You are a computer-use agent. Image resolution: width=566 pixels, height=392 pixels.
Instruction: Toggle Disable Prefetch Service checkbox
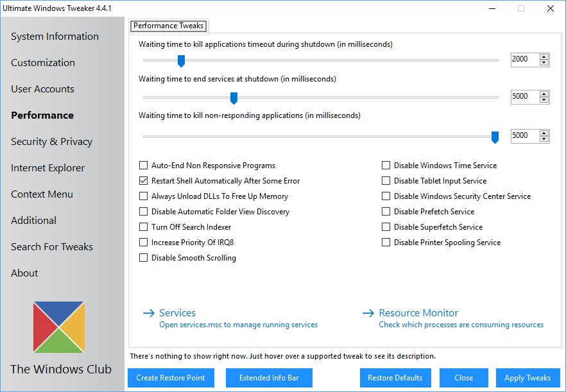[386, 212]
